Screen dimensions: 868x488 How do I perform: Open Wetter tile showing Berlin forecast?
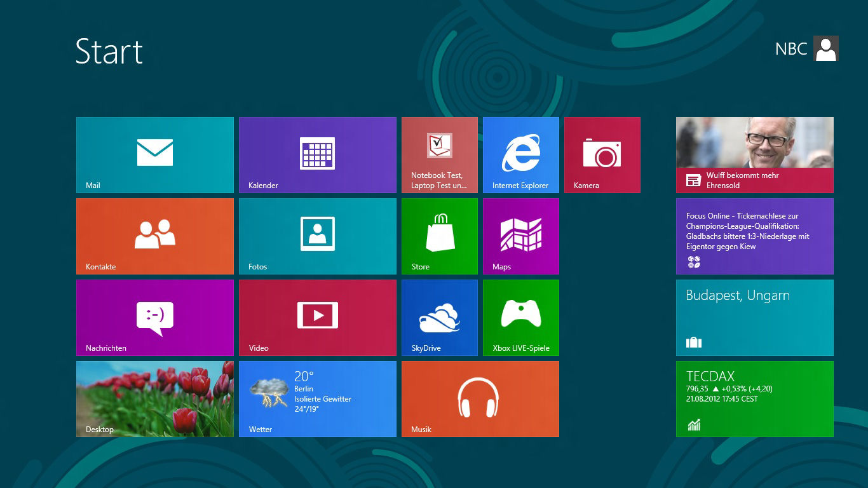point(317,398)
